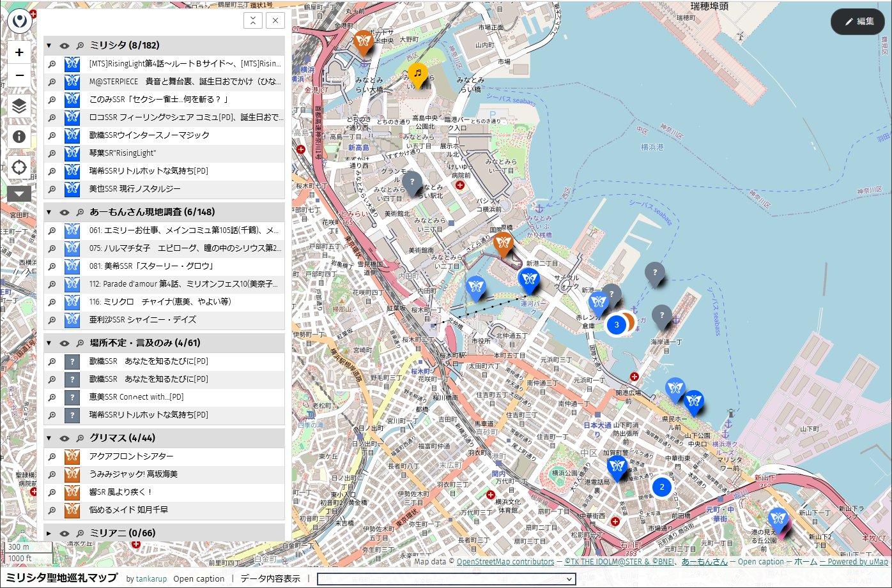
Task: Select 響SR 風より疾く！ entry
Action: tap(121, 492)
